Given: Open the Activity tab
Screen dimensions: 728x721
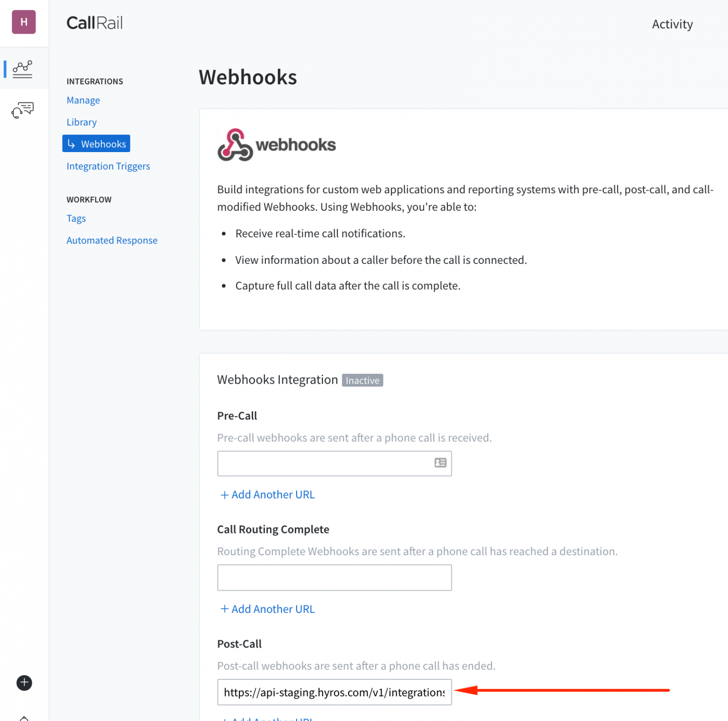Looking at the screenshot, I should coord(672,24).
